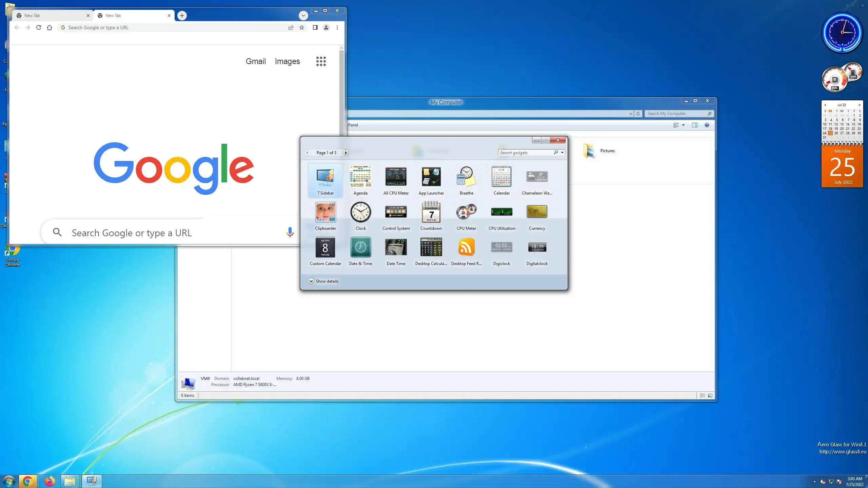Image resolution: width=868 pixels, height=488 pixels.
Task: Switch to the first New Tab
Action: pyautogui.click(x=51, y=16)
